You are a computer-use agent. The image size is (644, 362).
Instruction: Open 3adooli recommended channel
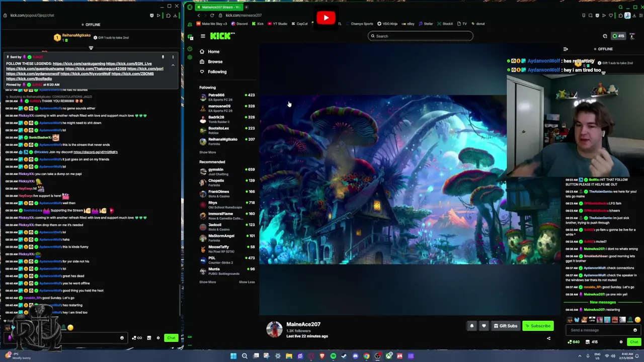[227, 227]
